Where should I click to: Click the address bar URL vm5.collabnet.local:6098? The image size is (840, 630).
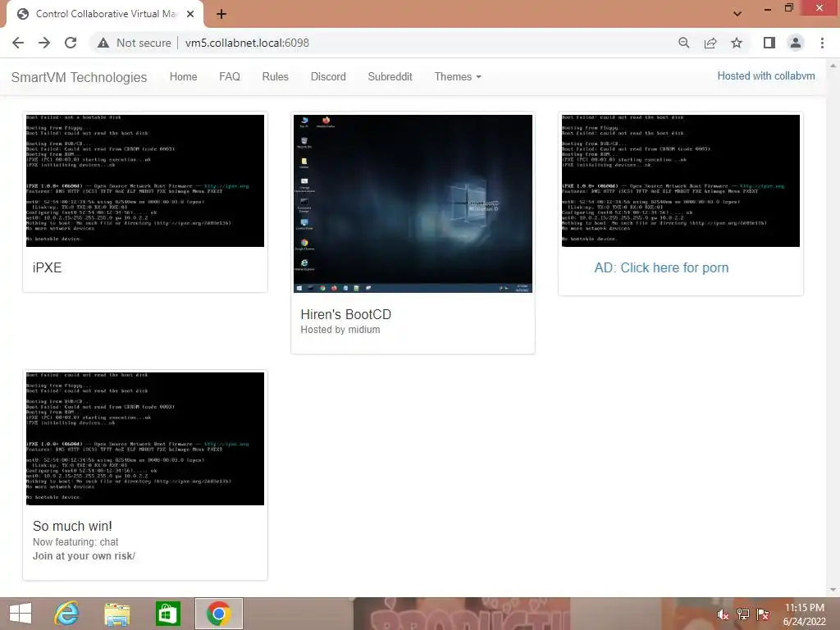click(x=247, y=43)
